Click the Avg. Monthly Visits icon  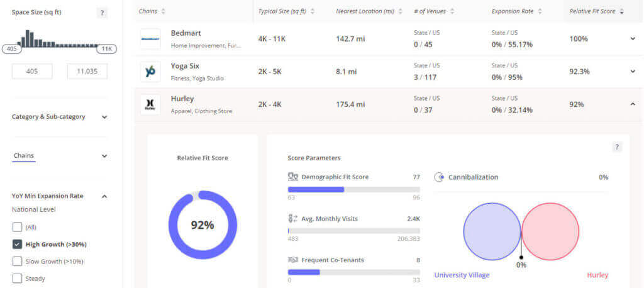click(x=292, y=219)
